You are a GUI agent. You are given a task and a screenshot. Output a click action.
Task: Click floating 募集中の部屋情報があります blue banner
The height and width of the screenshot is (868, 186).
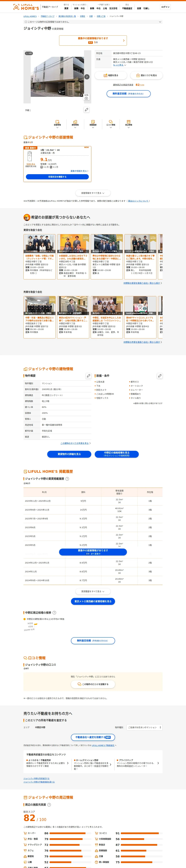(x=93, y=552)
